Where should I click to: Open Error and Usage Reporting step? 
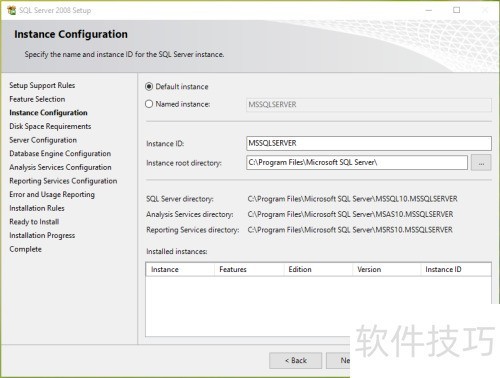pyautogui.click(x=52, y=194)
